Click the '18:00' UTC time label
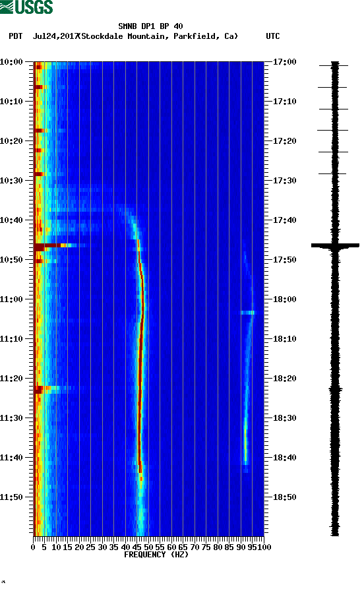The width and height of the screenshot is (364, 589). [285, 299]
